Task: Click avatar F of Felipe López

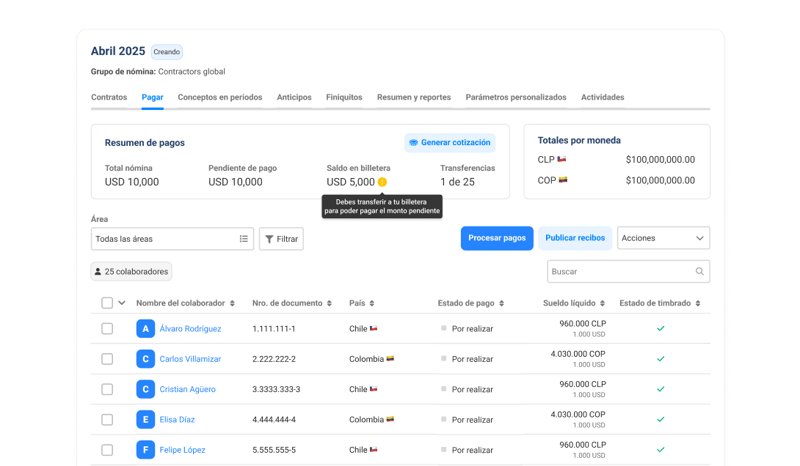Action: 145,450
